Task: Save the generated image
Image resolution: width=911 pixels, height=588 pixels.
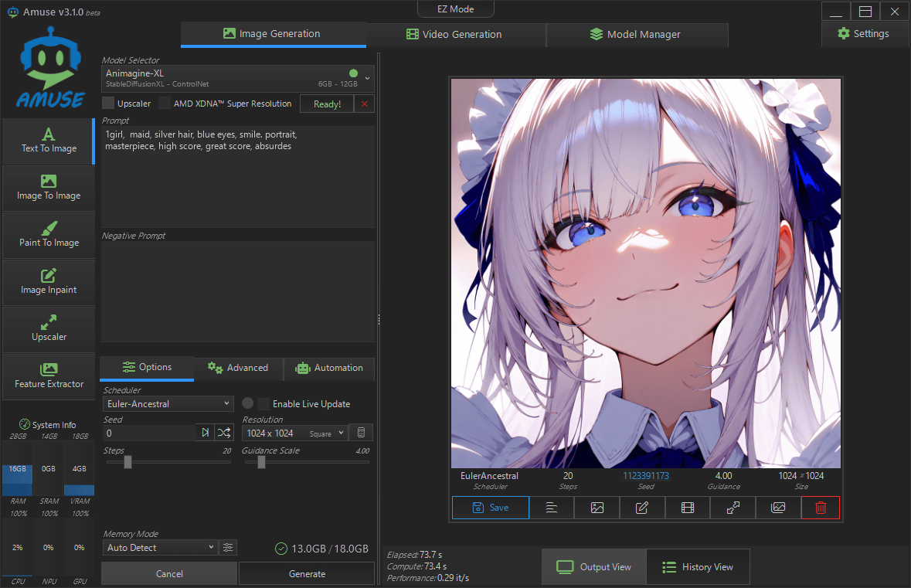Action: [491, 508]
